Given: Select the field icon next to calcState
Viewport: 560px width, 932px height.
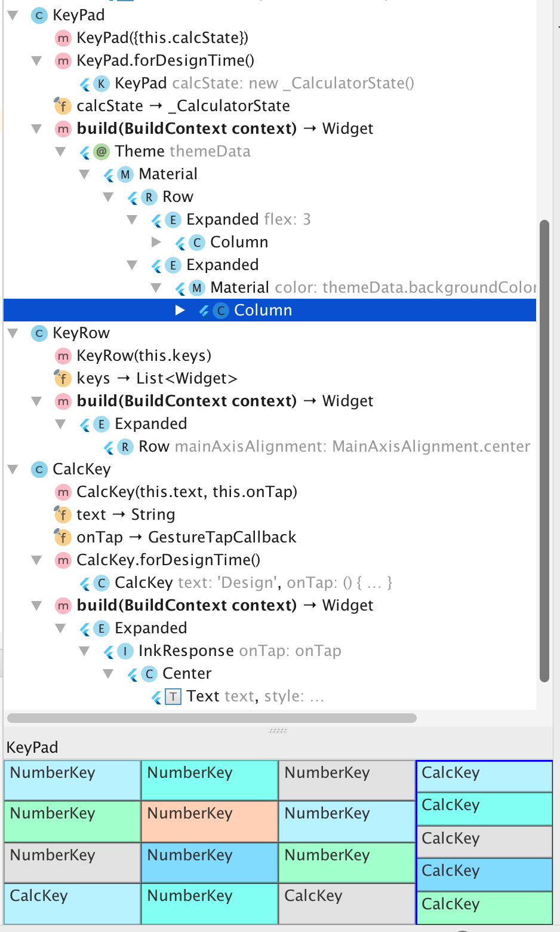Looking at the screenshot, I should point(63,106).
